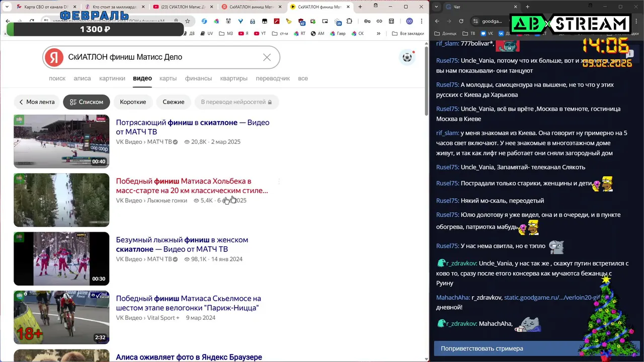
Task: Click locked В переводе нейросетей filter
Action: (x=236, y=102)
